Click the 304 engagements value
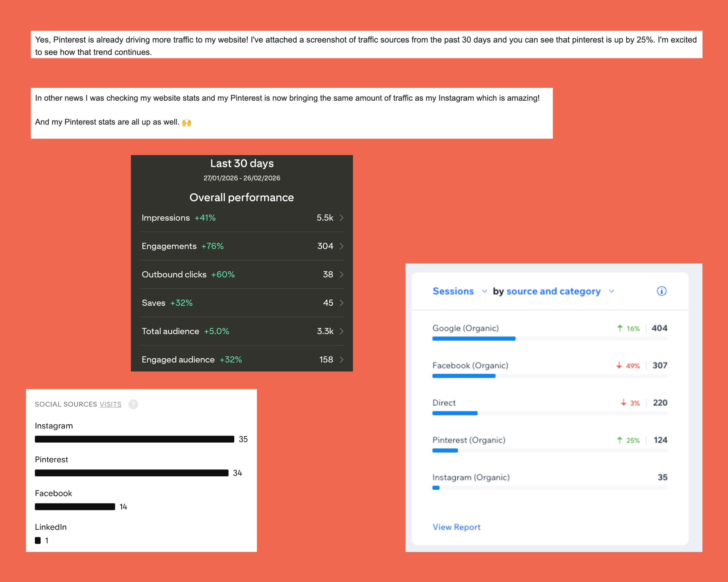 click(325, 246)
